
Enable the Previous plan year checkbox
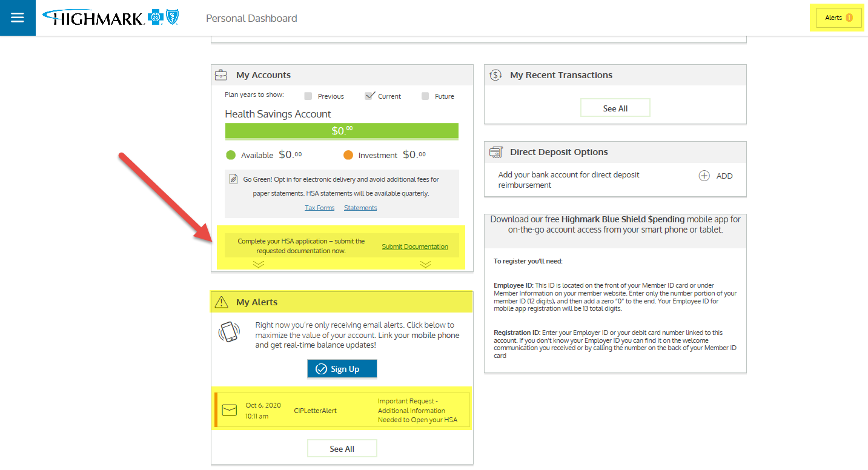(308, 96)
